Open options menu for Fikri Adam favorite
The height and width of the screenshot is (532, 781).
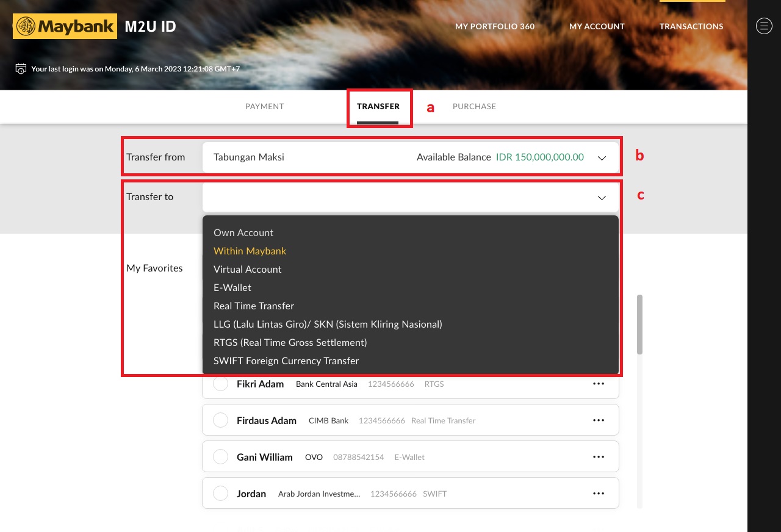(x=599, y=383)
